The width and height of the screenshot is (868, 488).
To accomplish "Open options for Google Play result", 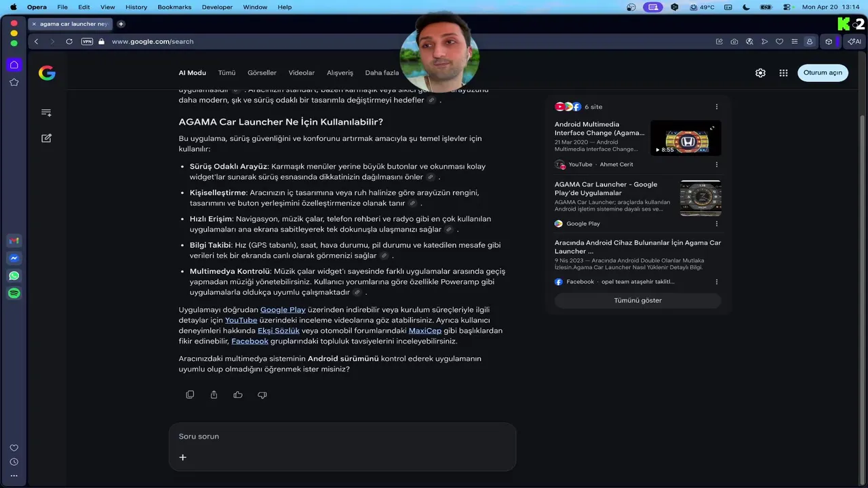I will [717, 223].
